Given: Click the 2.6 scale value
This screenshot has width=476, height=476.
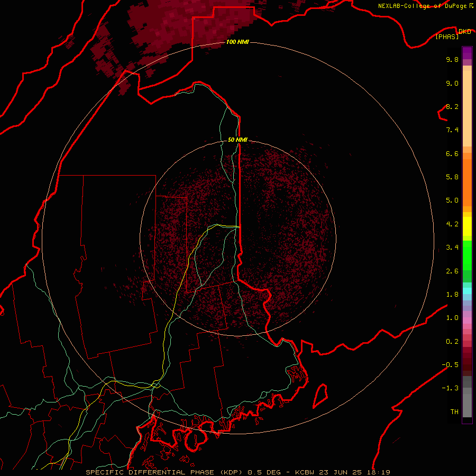Looking at the screenshot, I should (452, 271).
